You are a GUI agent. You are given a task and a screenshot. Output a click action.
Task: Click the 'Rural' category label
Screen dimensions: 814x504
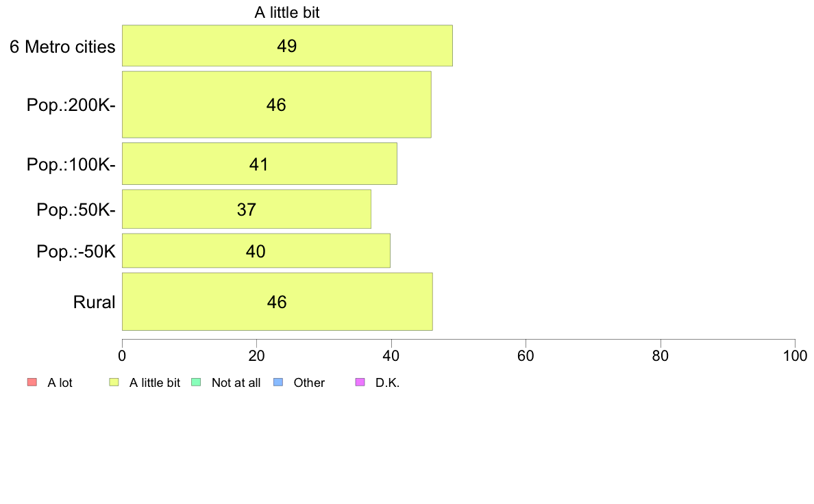tap(94, 302)
